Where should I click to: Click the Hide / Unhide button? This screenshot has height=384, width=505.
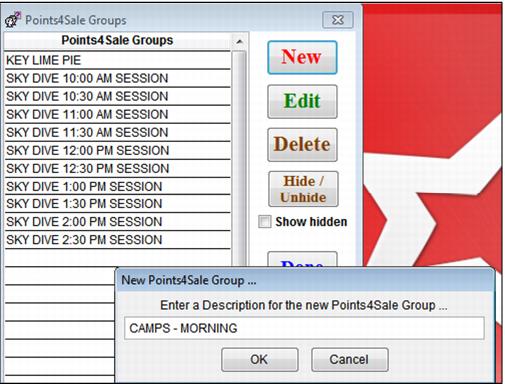(x=303, y=189)
